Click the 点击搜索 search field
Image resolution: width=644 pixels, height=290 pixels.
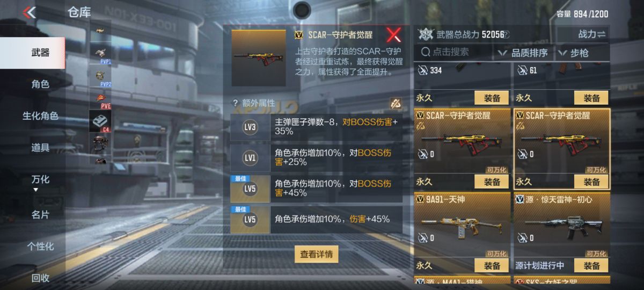(455, 52)
